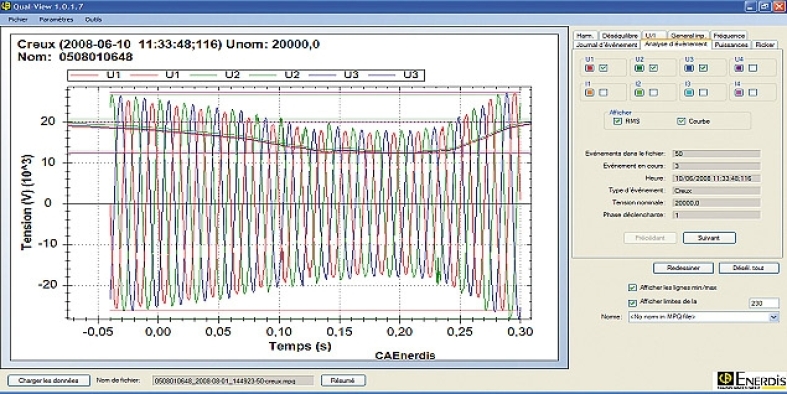The image size is (787, 394).
Task: Click the I4 magenta color swatch
Action: (739, 92)
